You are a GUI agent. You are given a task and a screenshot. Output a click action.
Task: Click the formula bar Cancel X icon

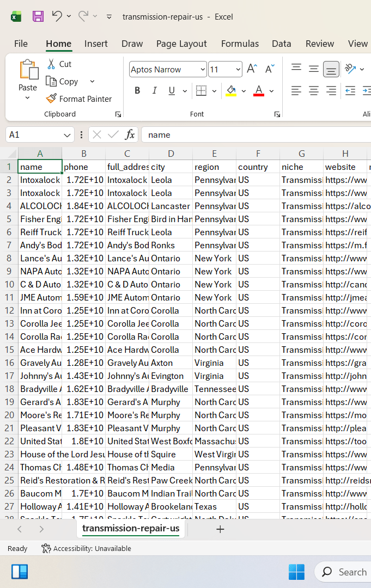click(x=97, y=134)
